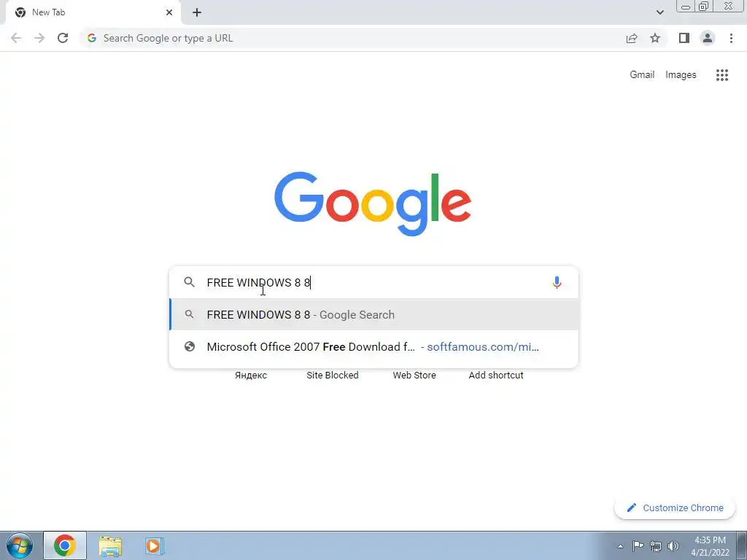This screenshot has height=560, width=747.
Task: Share this page icon in address bar
Action: click(x=632, y=38)
